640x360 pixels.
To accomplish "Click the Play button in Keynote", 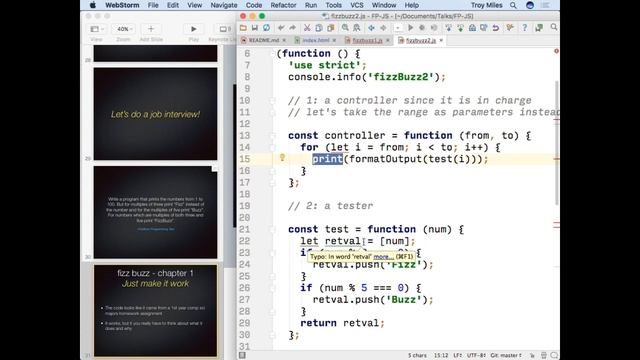I will tap(193, 29).
